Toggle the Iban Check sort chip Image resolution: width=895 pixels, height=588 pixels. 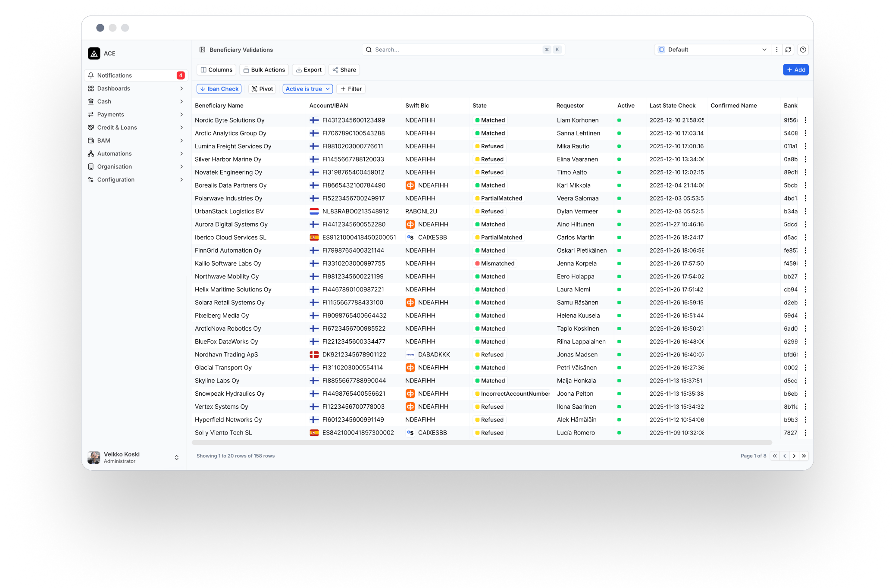[219, 89]
